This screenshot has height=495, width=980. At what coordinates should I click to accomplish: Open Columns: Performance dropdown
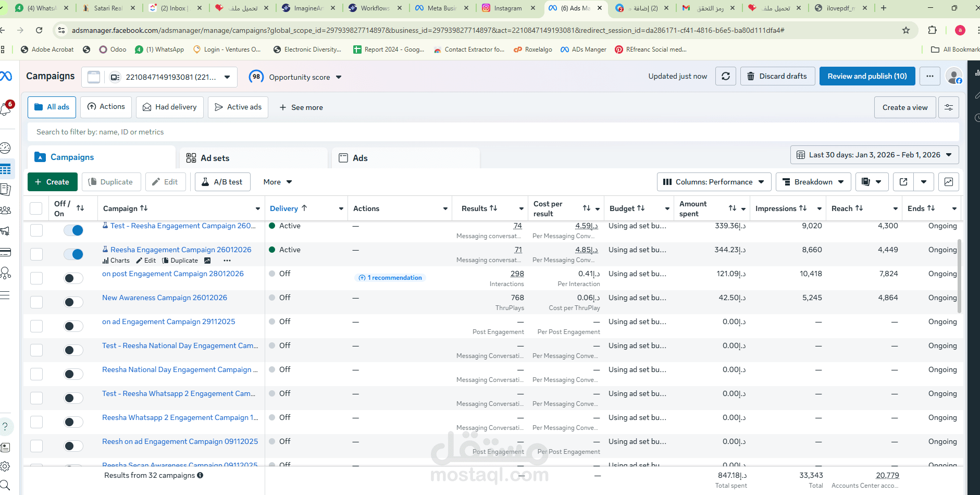[714, 182]
